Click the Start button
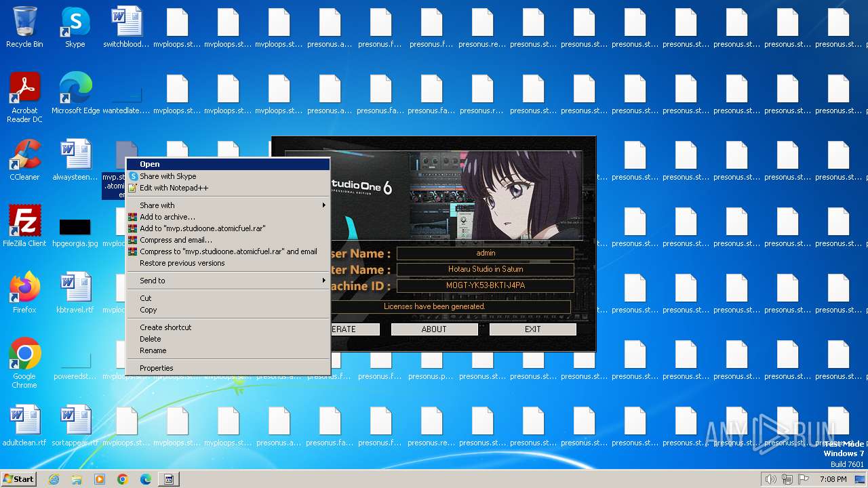 click(18, 479)
